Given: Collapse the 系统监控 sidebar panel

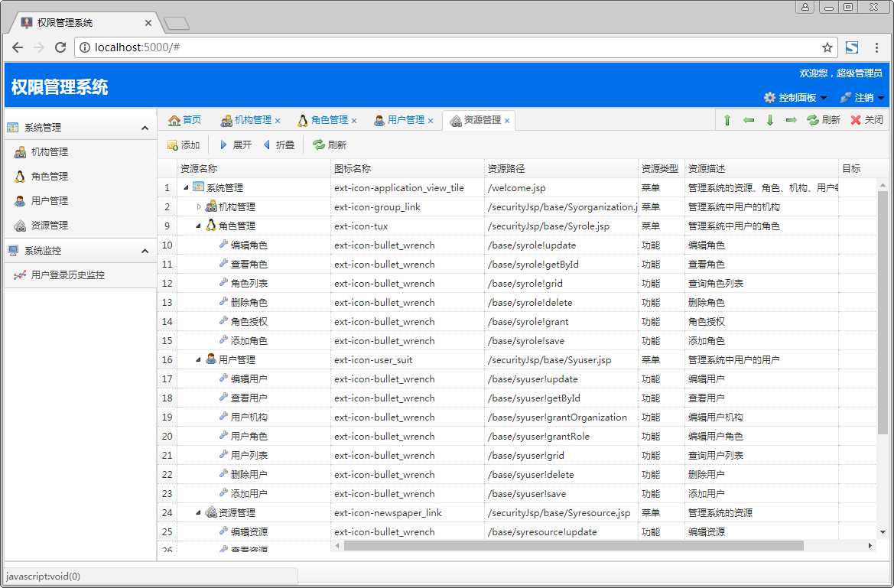Looking at the screenshot, I should [x=145, y=251].
